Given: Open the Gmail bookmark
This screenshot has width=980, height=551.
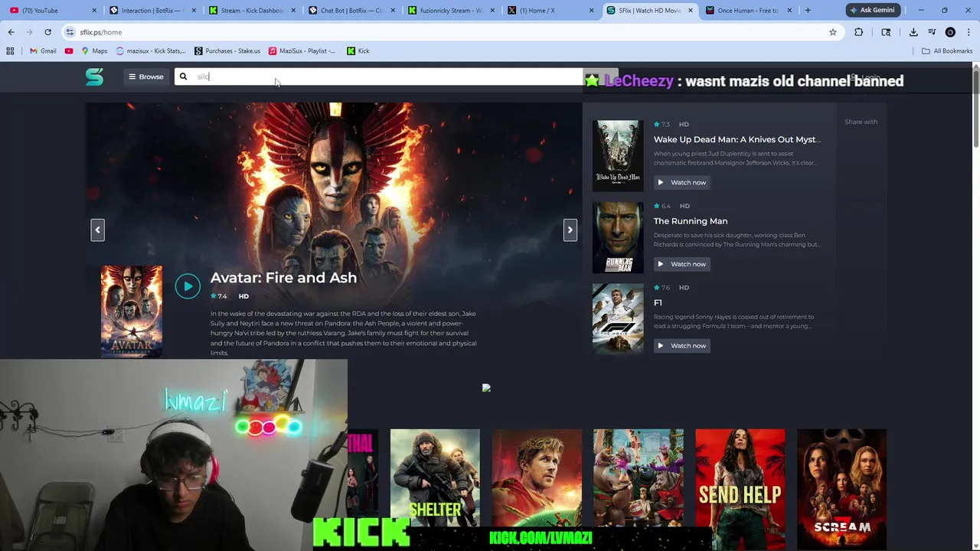Looking at the screenshot, I should [x=43, y=51].
